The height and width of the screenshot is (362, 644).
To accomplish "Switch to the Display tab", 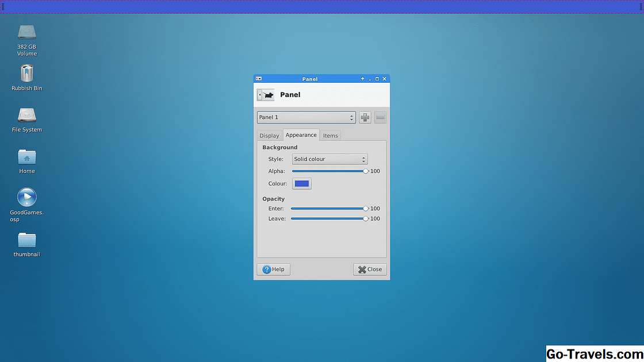I will pos(270,136).
